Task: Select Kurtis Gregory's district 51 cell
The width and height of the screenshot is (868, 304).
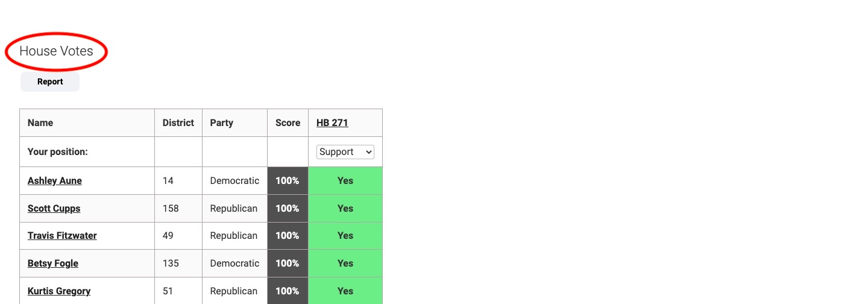Action: (x=168, y=291)
